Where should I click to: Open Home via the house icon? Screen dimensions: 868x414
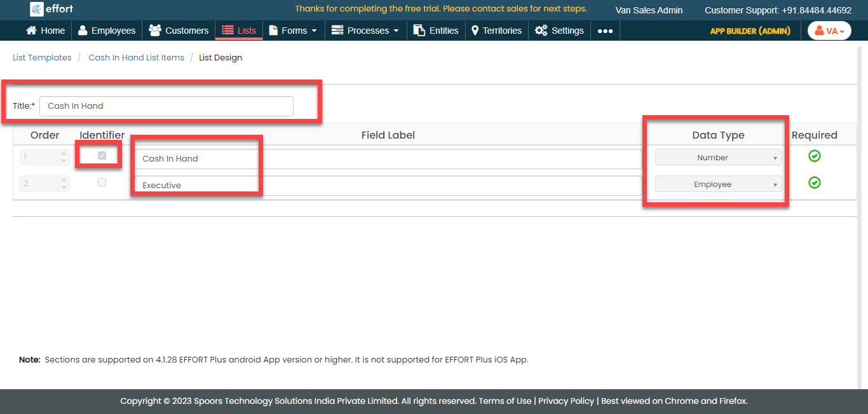click(x=31, y=31)
